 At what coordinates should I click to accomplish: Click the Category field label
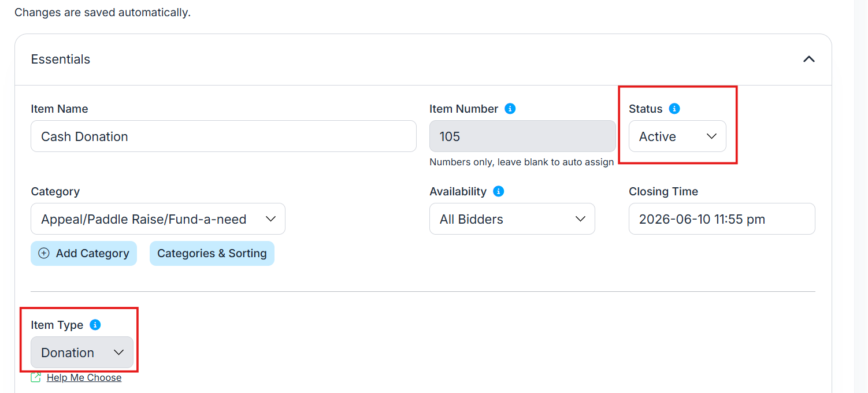pyautogui.click(x=55, y=191)
